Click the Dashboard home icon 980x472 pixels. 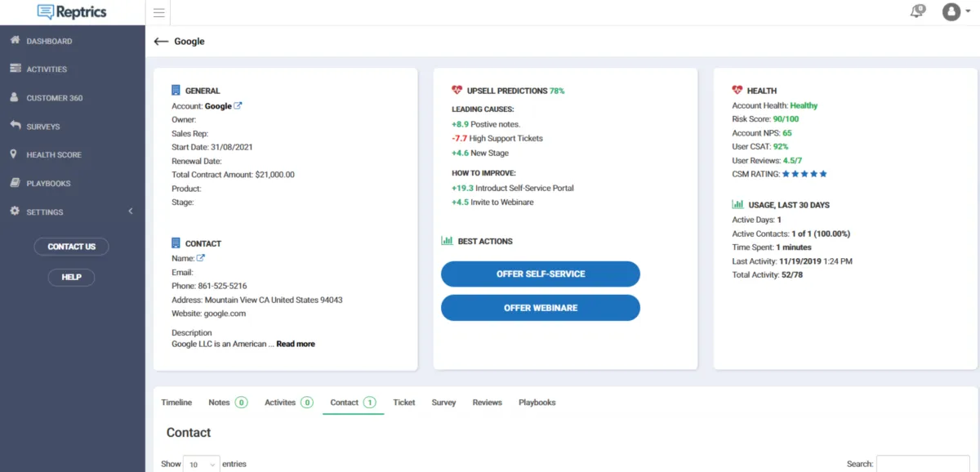(15, 41)
